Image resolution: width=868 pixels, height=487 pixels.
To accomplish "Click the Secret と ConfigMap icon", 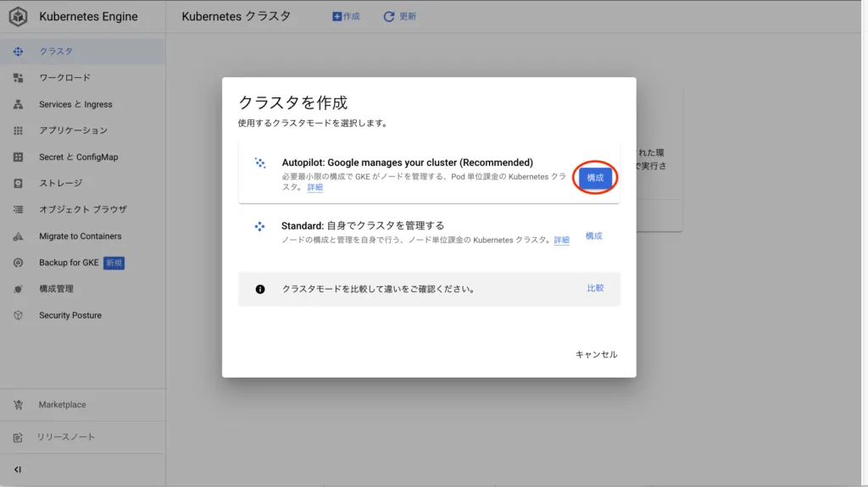I will point(19,158).
